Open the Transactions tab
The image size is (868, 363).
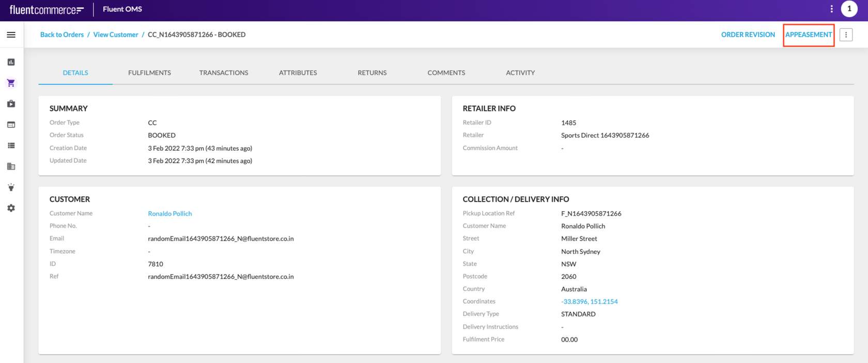point(224,73)
